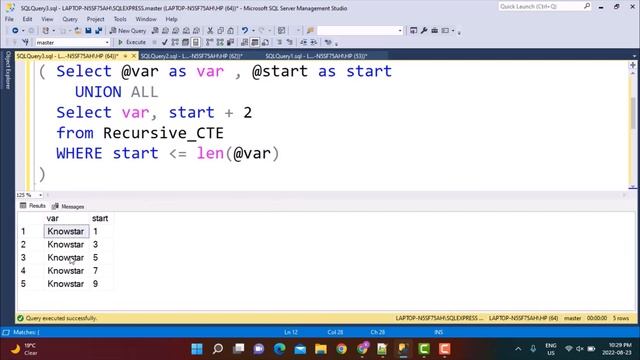Viewport: 640px width, 360px height.
Task: Click the split editor handle above scrollbar
Action: point(633,65)
